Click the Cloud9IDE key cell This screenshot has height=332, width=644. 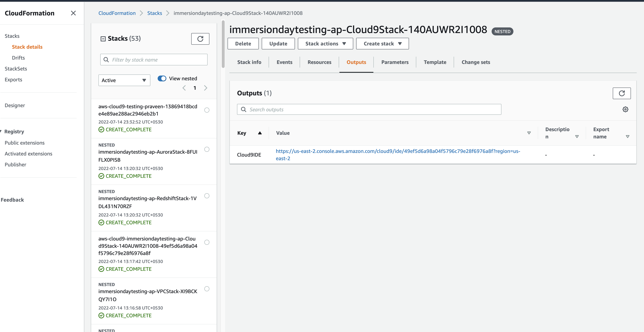[249, 155]
